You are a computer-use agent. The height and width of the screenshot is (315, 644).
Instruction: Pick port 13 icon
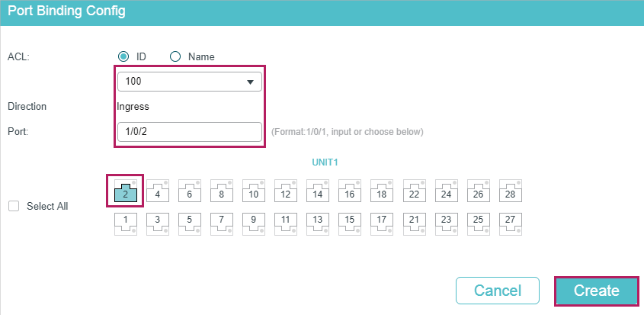pos(317,223)
